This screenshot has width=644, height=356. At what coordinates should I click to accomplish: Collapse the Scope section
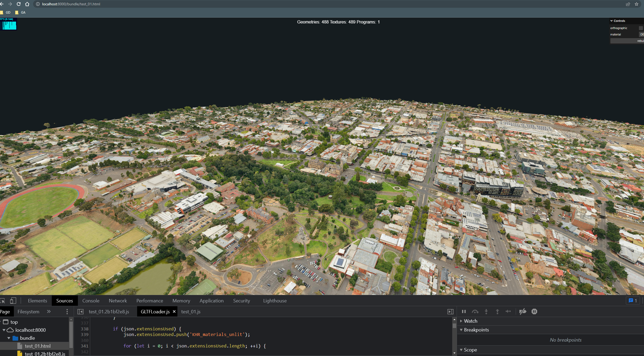pyautogui.click(x=470, y=350)
